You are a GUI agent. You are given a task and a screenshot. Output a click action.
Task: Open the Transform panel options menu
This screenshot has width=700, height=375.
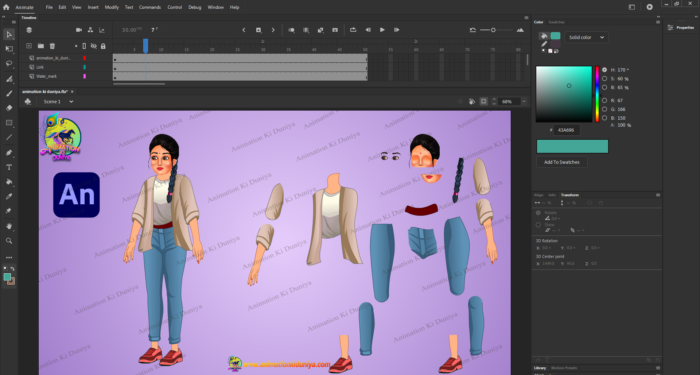pos(658,195)
